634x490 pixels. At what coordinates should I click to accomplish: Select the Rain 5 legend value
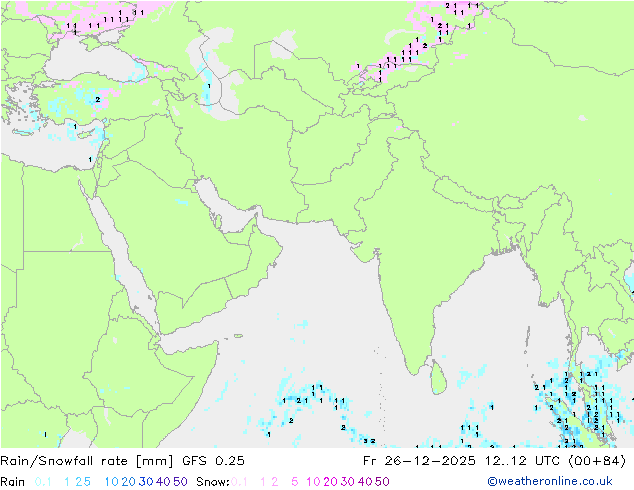[87, 482]
